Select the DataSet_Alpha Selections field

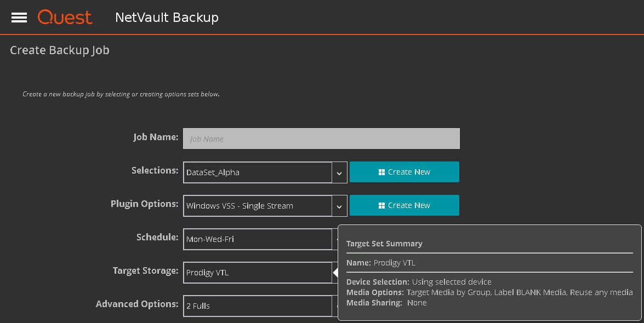258,172
